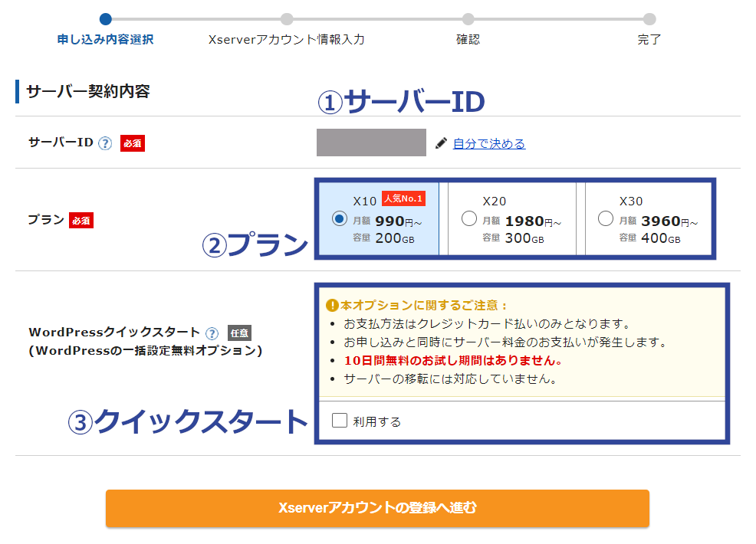Click the 申し込み内容選択 step label
This screenshot has height=544, width=756.
[106, 40]
